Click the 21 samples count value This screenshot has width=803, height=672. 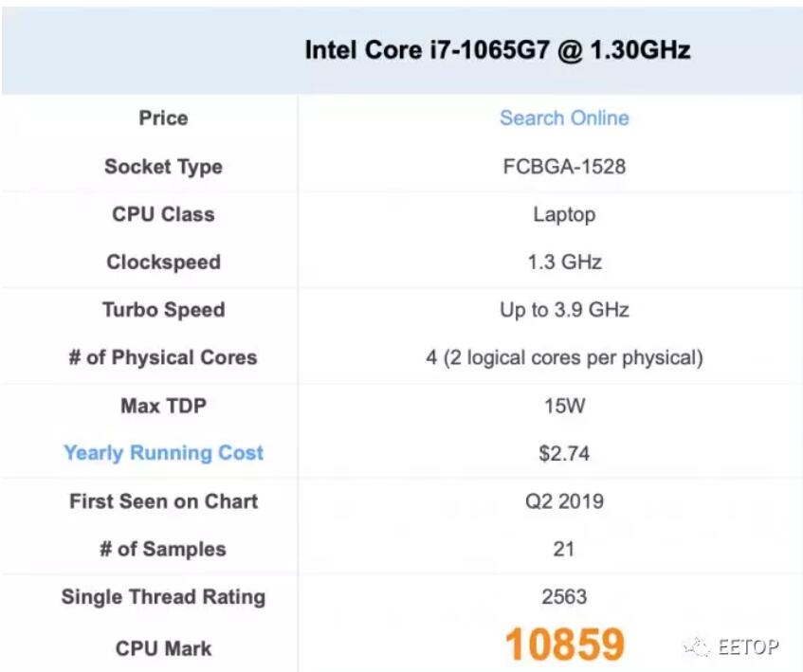pyautogui.click(x=564, y=550)
